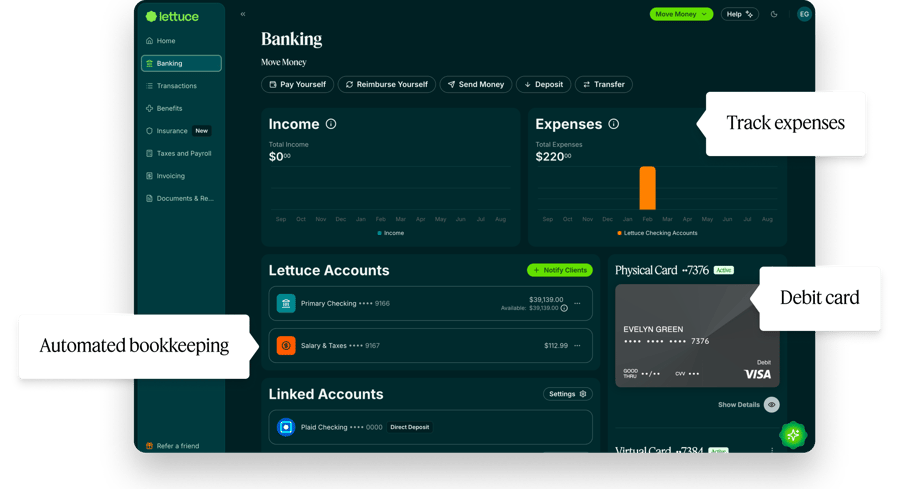Image resolution: width=900 pixels, height=489 pixels.
Task: Click the Plaid Checking account icon
Action: pos(286,427)
